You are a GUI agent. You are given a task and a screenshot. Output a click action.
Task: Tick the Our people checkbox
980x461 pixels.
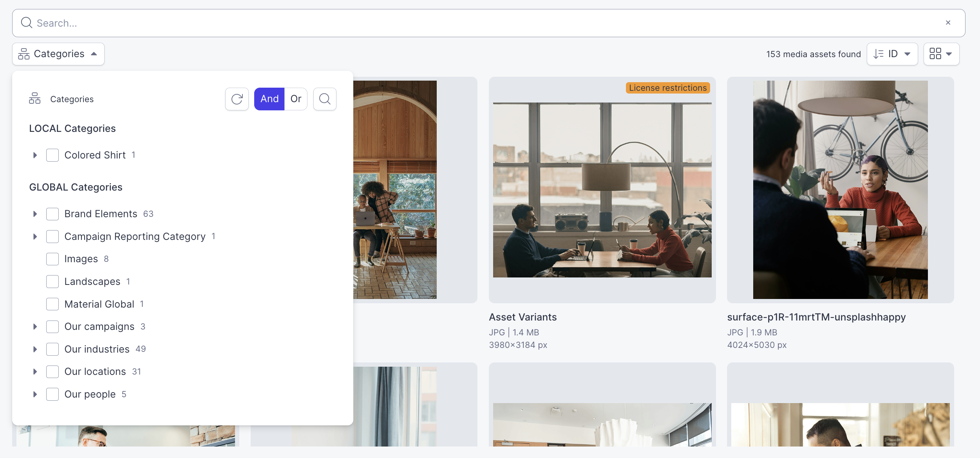tap(52, 394)
